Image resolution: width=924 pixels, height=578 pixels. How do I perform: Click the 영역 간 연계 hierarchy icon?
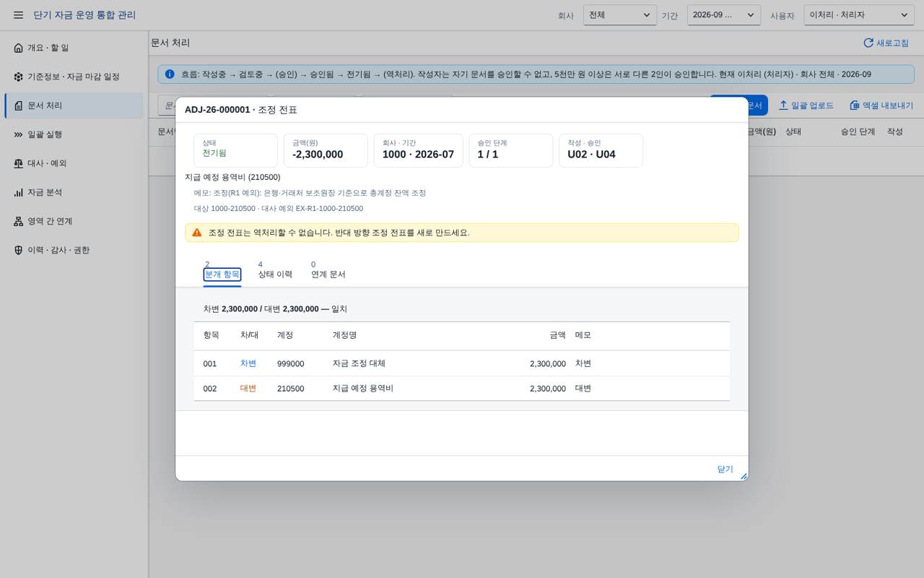click(x=19, y=221)
